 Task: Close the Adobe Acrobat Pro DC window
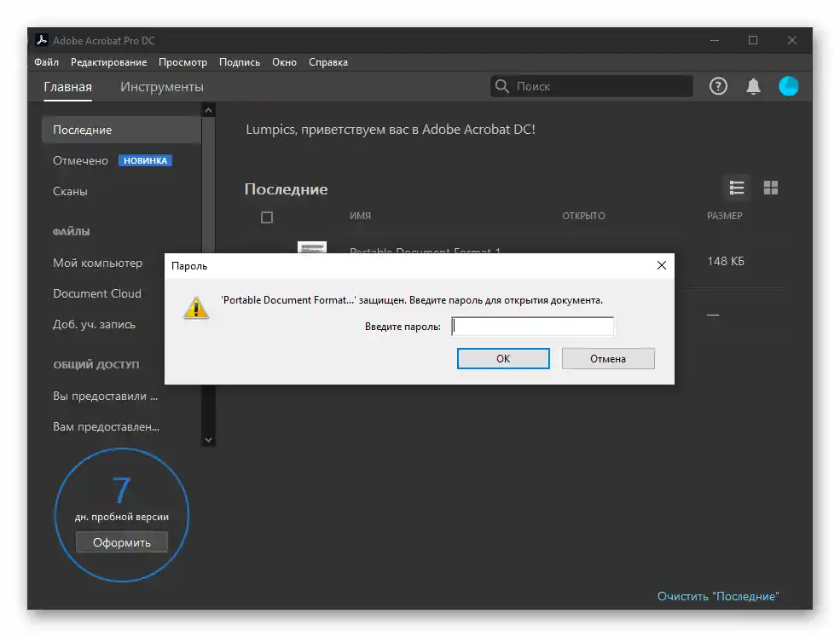point(791,40)
